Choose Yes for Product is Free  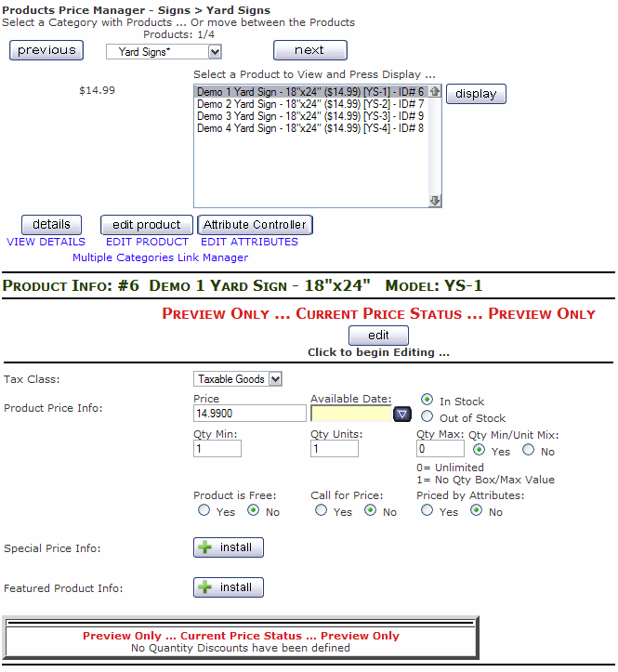[204, 510]
